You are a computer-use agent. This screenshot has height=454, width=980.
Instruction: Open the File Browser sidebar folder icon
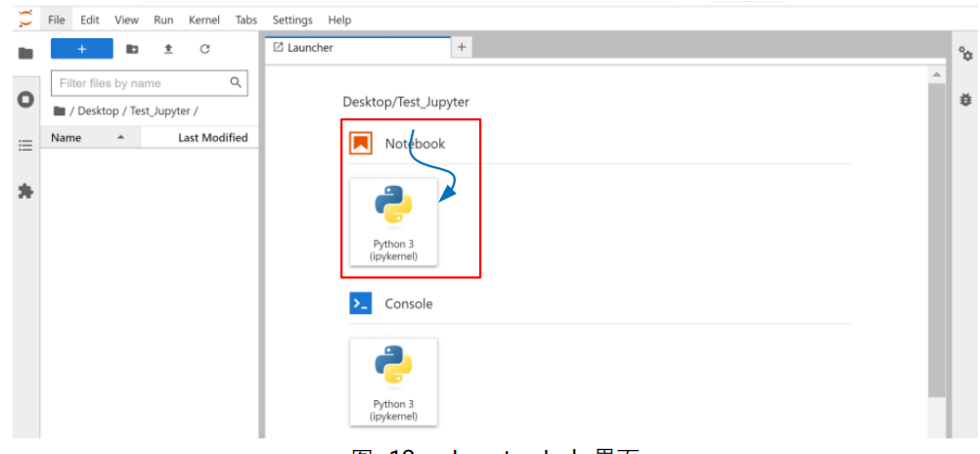tap(25, 54)
